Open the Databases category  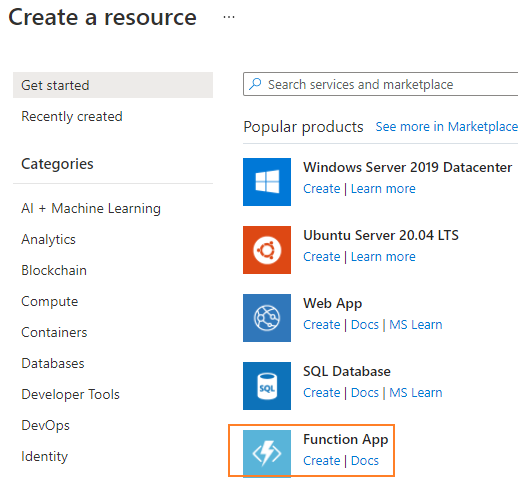click(53, 363)
